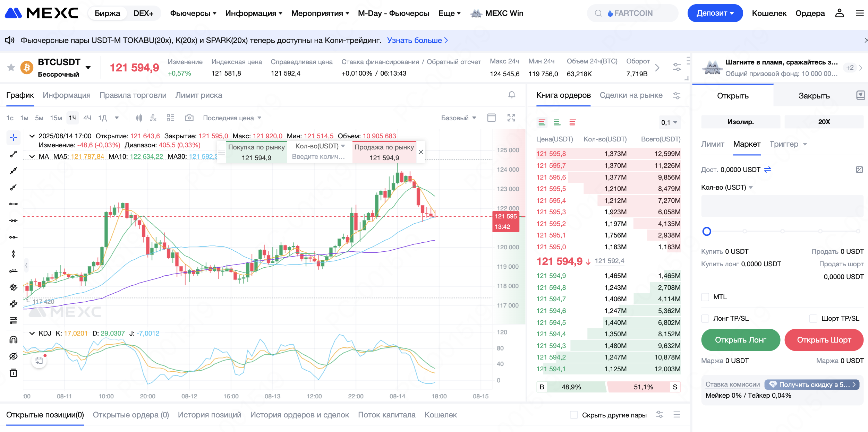
Task: Open the chart screenshot camera tool
Action: [189, 118]
